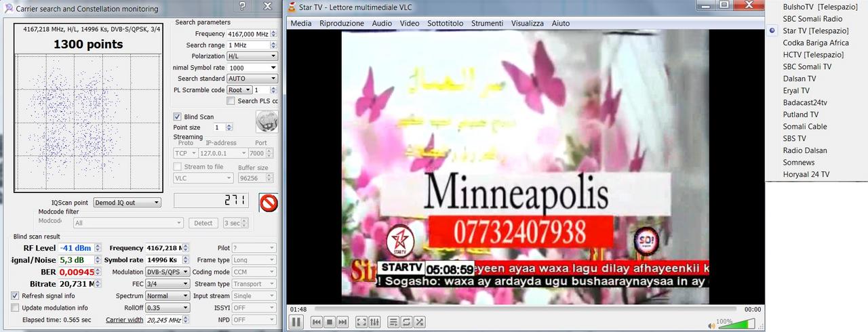Open VLC Visualizza menu
The image size is (868, 332).
pos(528,23)
